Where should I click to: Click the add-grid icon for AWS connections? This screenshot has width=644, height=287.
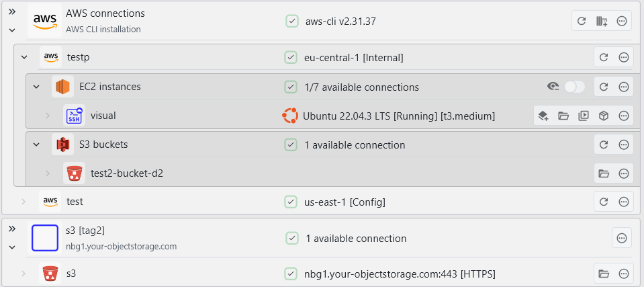[602, 22]
